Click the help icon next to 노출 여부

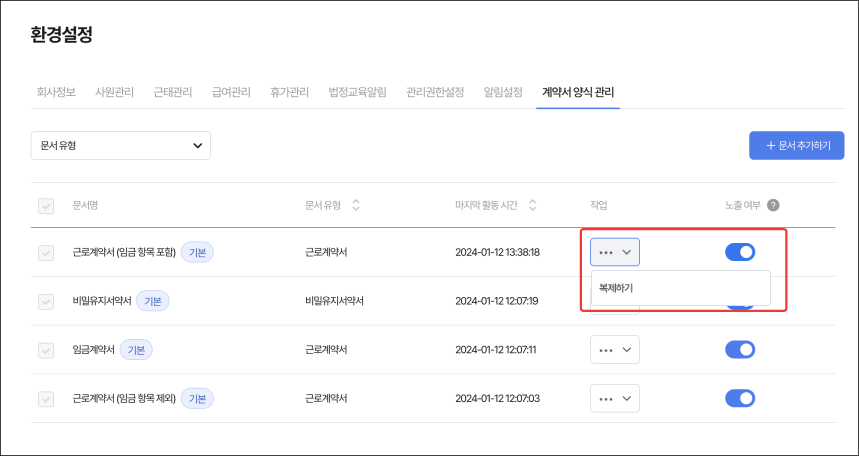pos(773,205)
